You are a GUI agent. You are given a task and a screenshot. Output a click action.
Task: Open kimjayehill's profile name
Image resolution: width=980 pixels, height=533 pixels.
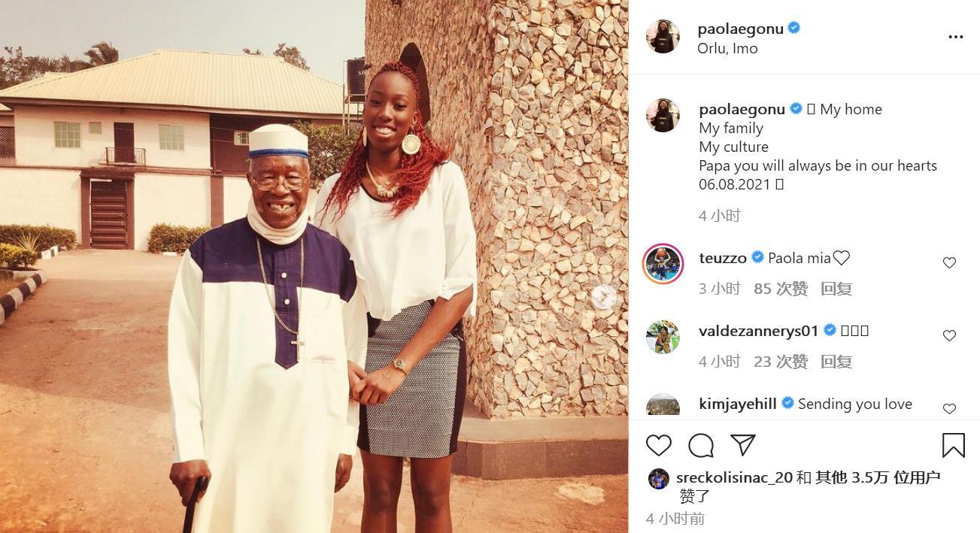click(737, 404)
